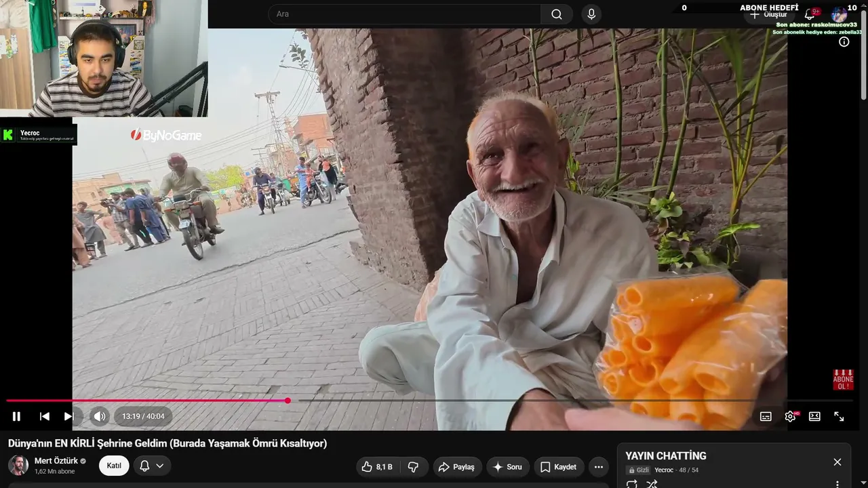Image resolution: width=868 pixels, height=488 pixels.
Task: Expand the subscription notification bell dropdown
Action: point(152,466)
